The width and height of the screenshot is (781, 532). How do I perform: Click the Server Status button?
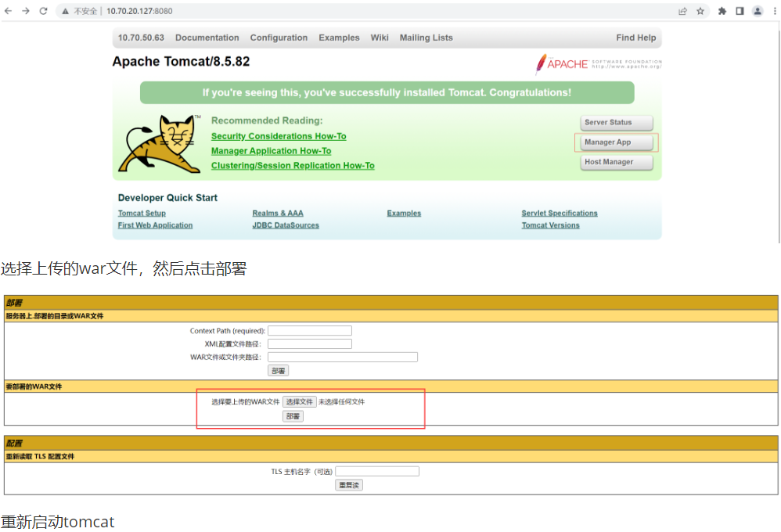tap(617, 123)
